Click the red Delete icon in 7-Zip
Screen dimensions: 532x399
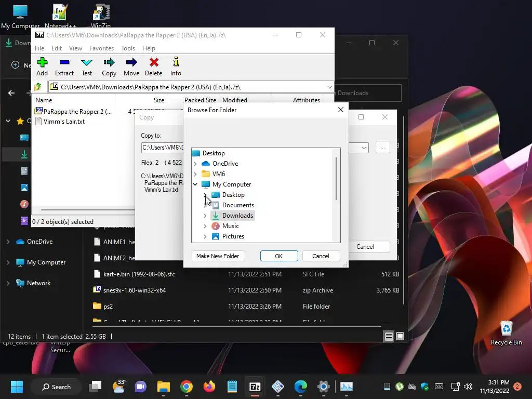click(154, 67)
